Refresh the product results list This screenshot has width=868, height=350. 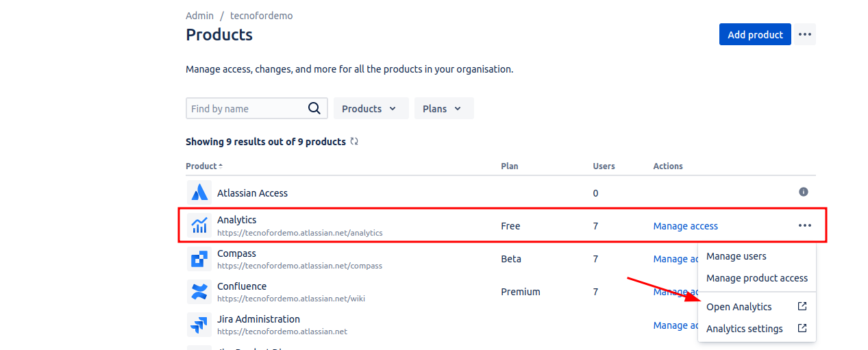pos(354,142)
